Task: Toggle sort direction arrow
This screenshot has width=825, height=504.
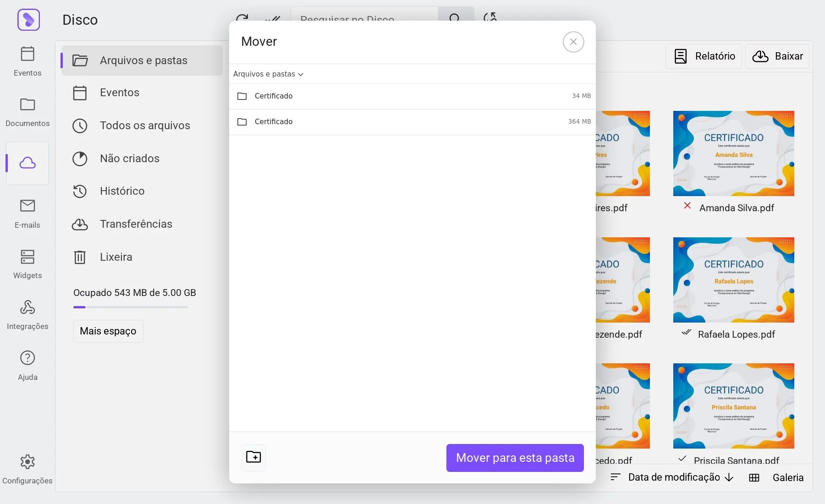Action: click(x=729, y=478)
